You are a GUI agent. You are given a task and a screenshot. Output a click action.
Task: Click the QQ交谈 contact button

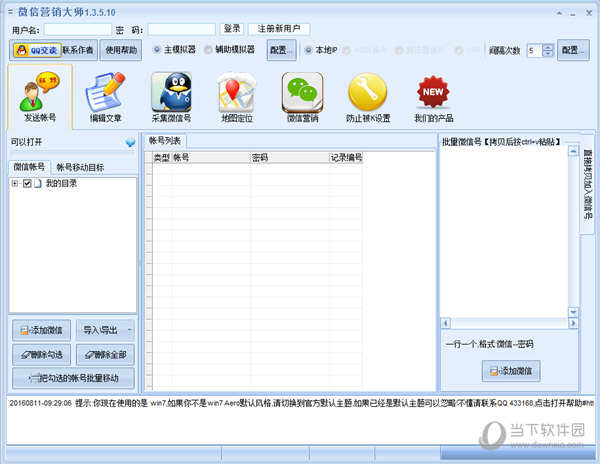(x=37, y=50)
